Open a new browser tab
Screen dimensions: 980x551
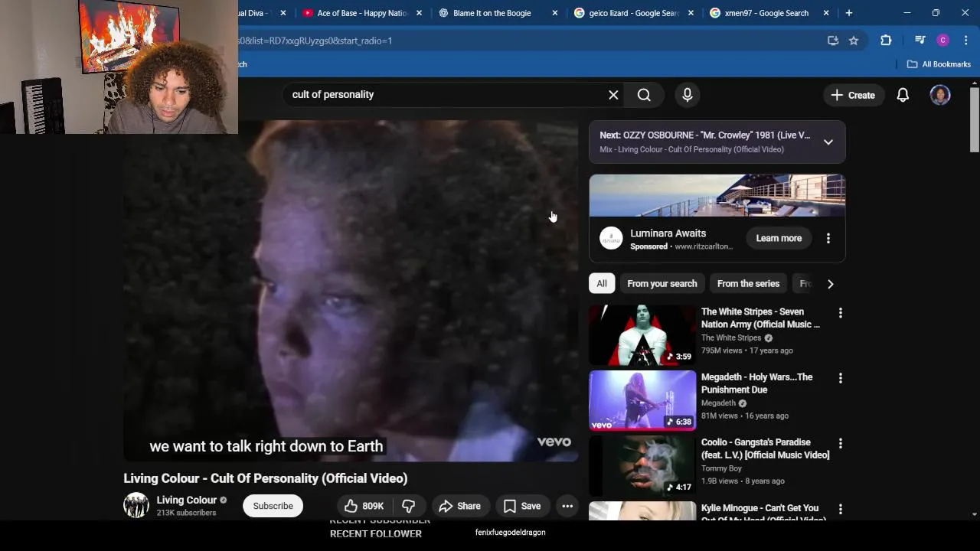[x=848, y=13]
